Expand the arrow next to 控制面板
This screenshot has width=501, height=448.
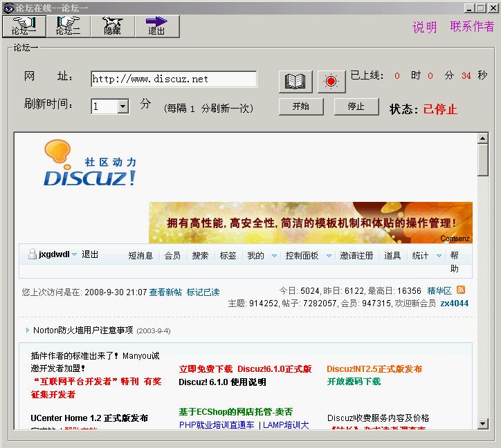[329, 256]
